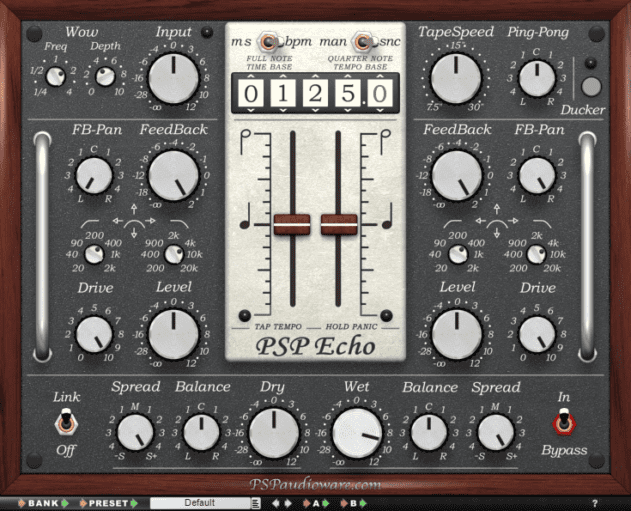
Task: Click the Hold Panic button
Action: point(386,315)
